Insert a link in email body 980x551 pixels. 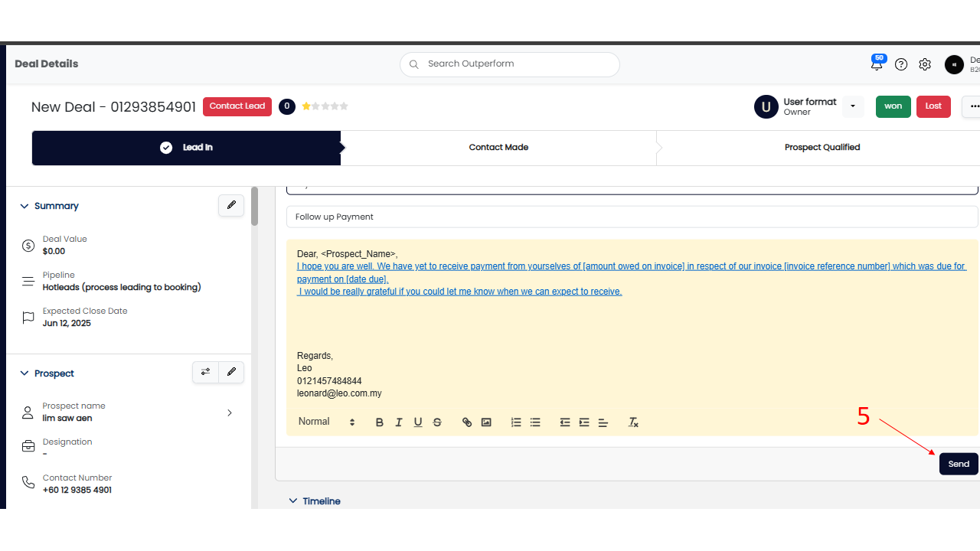(x=467, y=422)
